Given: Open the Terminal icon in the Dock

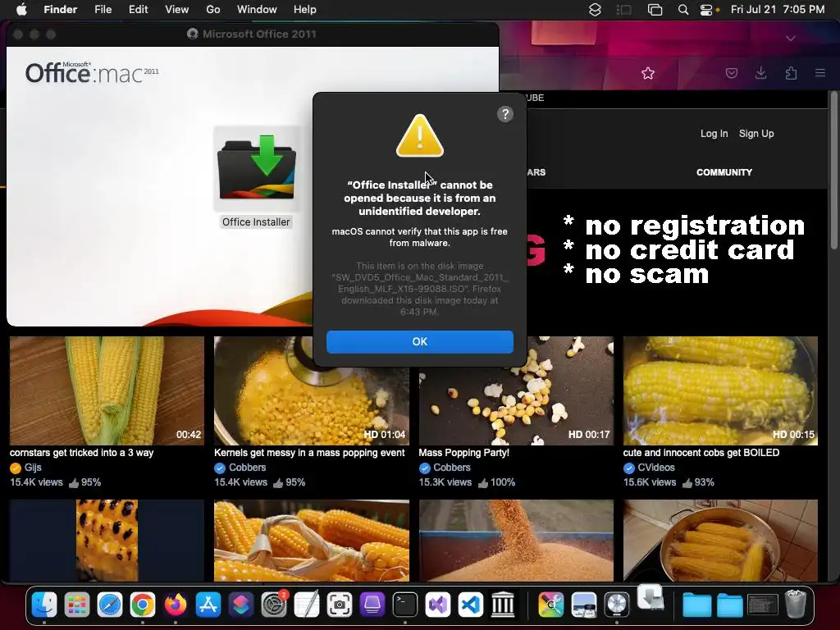Looking at the screenshot, I should coord(405,605).
